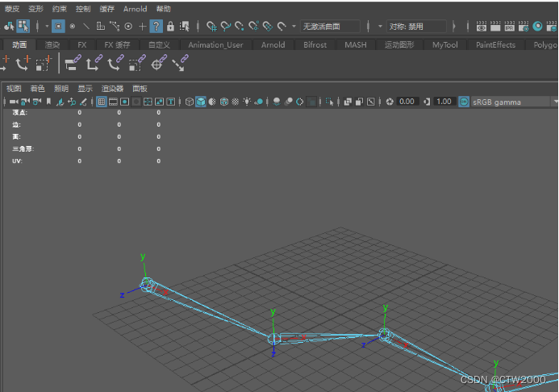
Task: Render the current frame clapperboard icon
Action: pos(495,27)
